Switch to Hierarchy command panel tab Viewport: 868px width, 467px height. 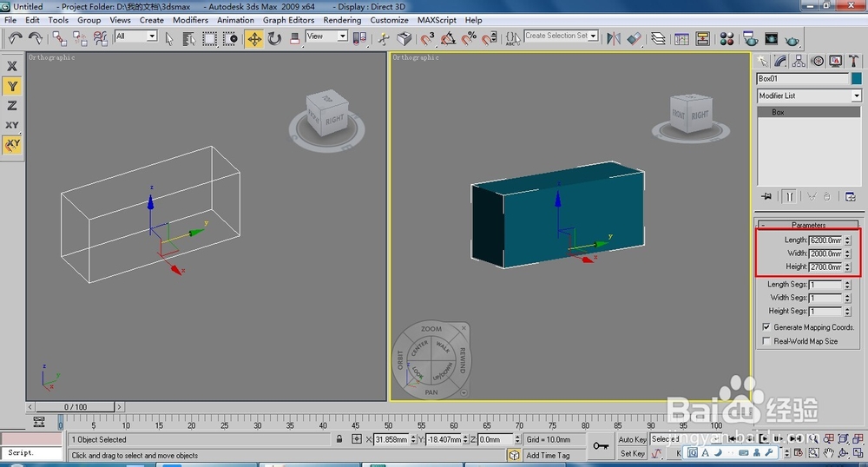click(799, 61)
